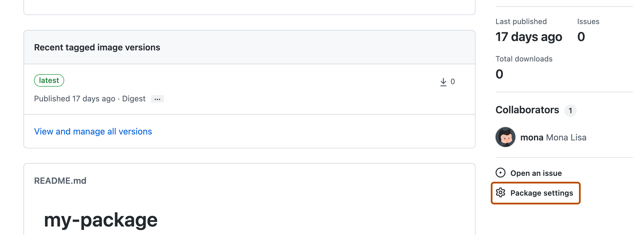The height and width of the screenshot is (235, 644).
Task: Click the download arrow icon for latest
Action: 443,82
